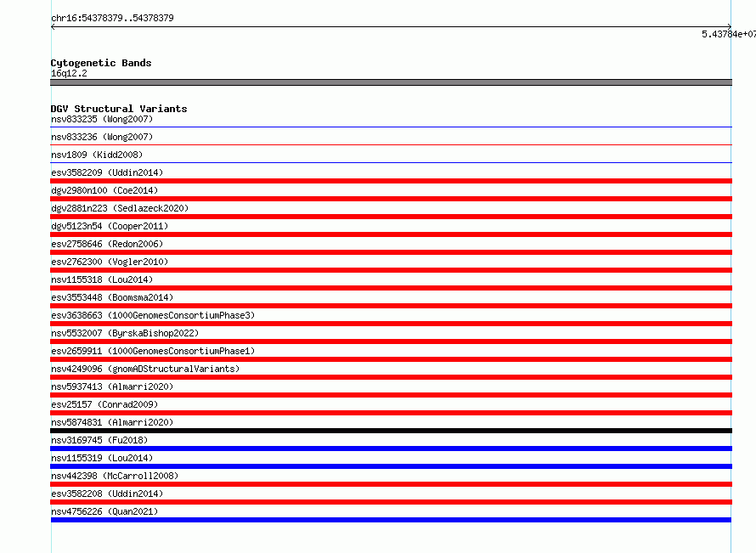Click the blue bar under nsv1155319
756x553 pixels.
391,466
